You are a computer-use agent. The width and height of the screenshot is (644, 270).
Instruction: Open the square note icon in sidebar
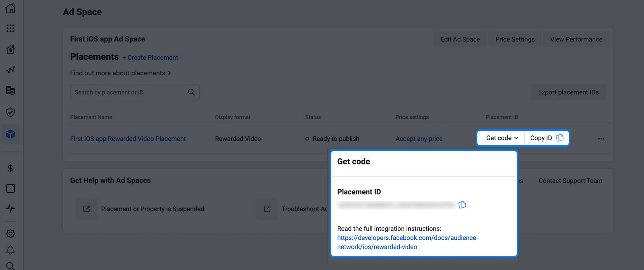tap(10, 188)
